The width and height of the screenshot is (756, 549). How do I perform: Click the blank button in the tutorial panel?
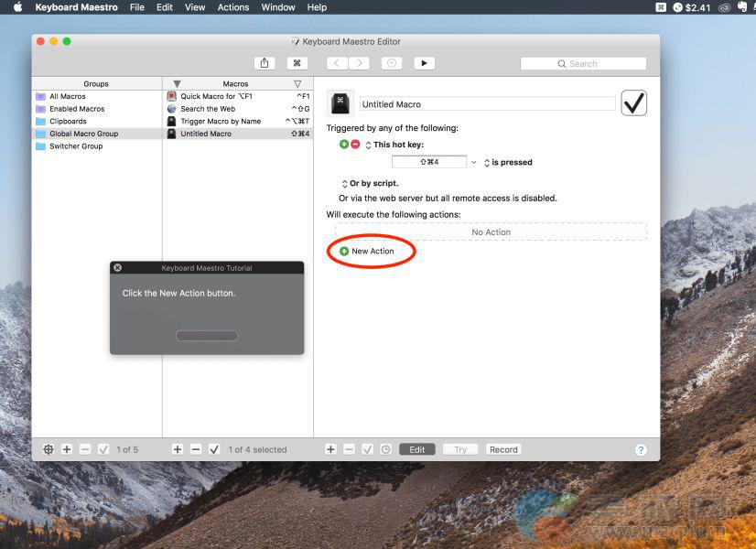(x=207, y=336)
